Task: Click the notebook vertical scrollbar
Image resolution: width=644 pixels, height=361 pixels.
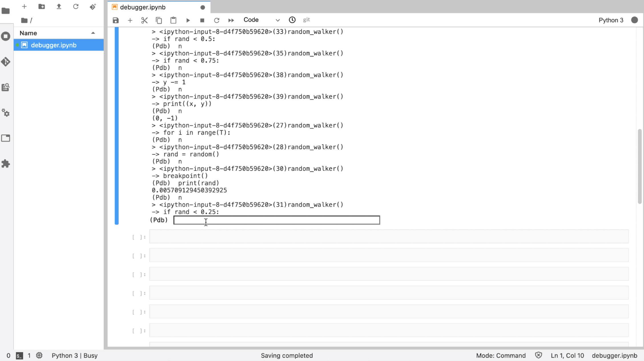Action: (x=639, y=166)
